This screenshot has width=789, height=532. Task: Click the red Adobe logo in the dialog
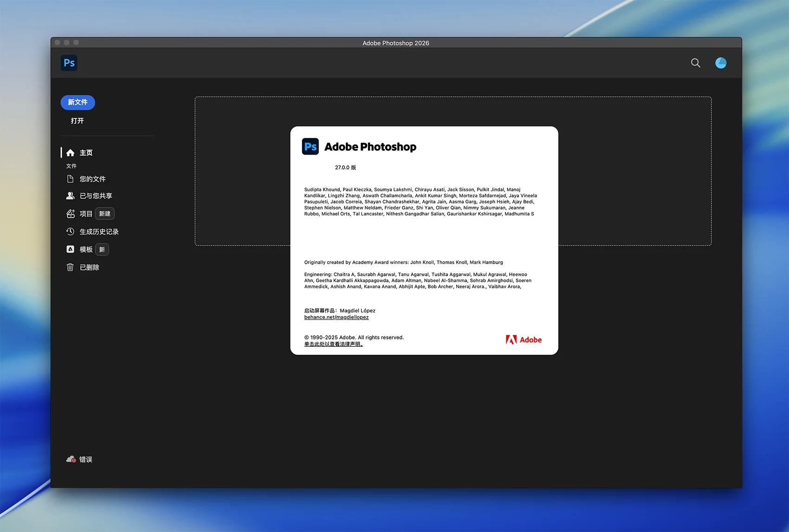524,340
